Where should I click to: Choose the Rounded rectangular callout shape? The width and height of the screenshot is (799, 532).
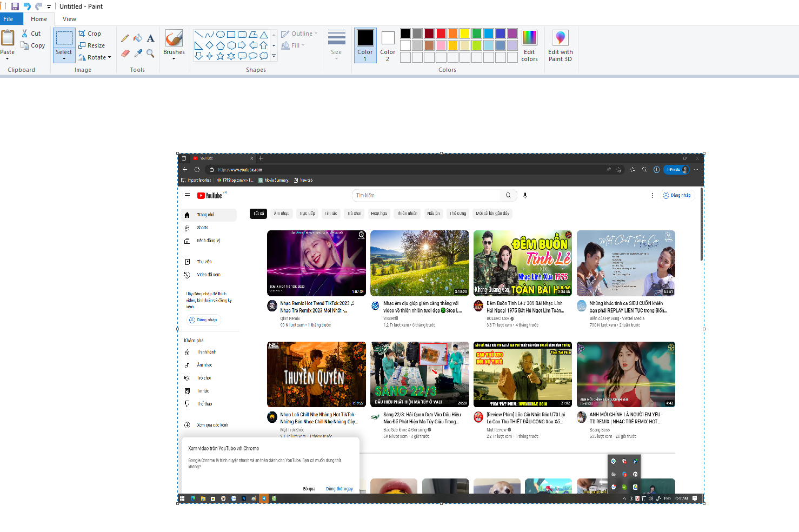point(242,56)
